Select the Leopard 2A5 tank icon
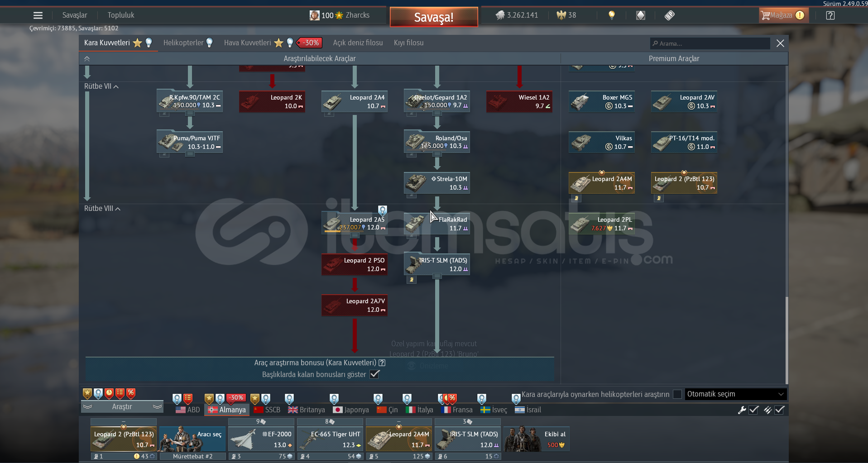Screen dimensions: 868x463 (333, 224)
